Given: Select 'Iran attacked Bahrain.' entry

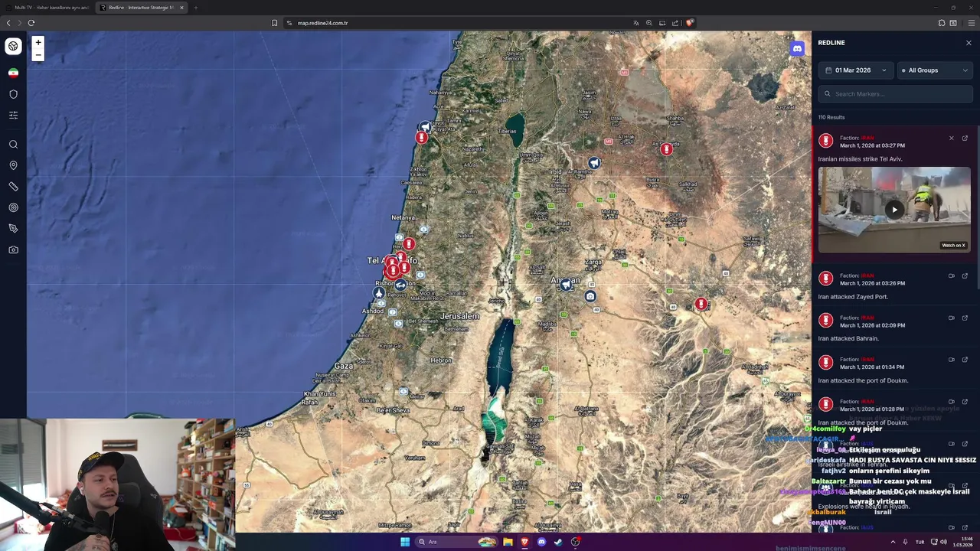Looking at the screenshot, I should coord(894,328).
